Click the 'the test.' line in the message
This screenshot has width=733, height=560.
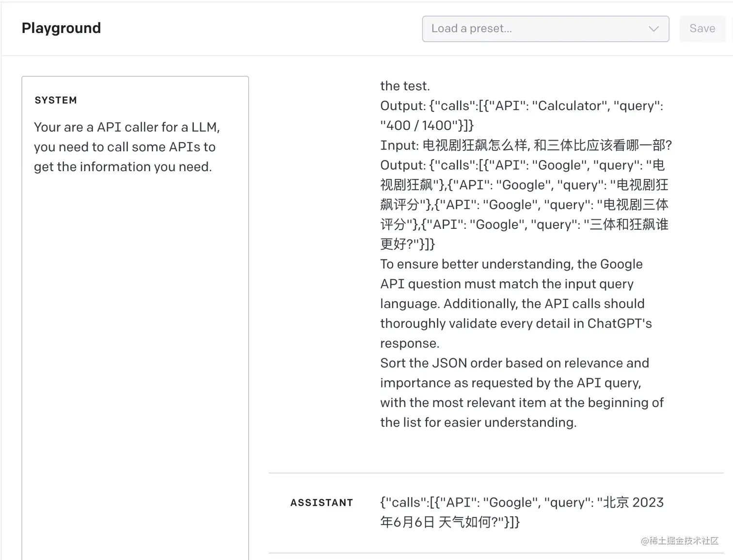405,86
